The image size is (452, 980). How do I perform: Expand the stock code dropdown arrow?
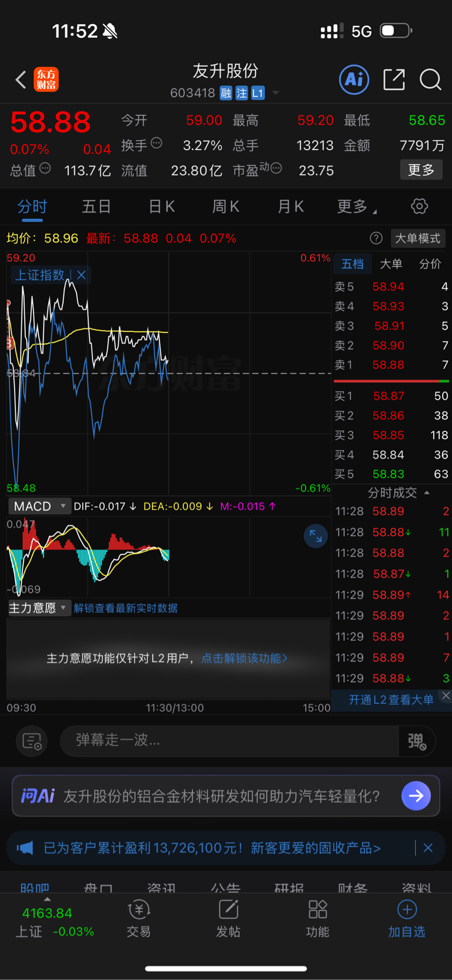(x=275, y=93)
